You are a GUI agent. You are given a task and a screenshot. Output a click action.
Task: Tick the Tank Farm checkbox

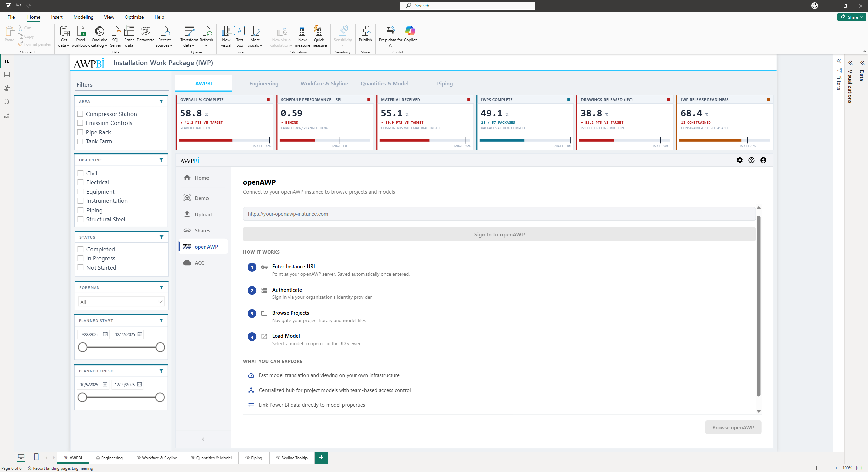(x=80, y=141)
